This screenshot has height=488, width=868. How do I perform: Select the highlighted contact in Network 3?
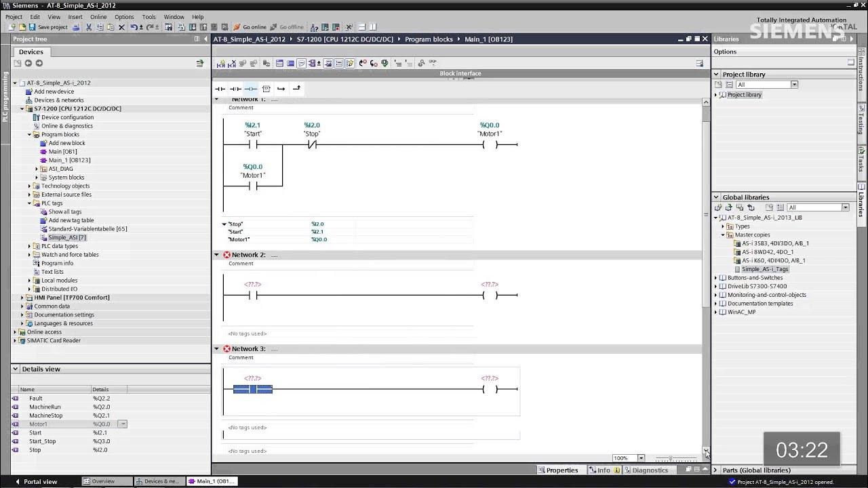[x=253, y=389]
